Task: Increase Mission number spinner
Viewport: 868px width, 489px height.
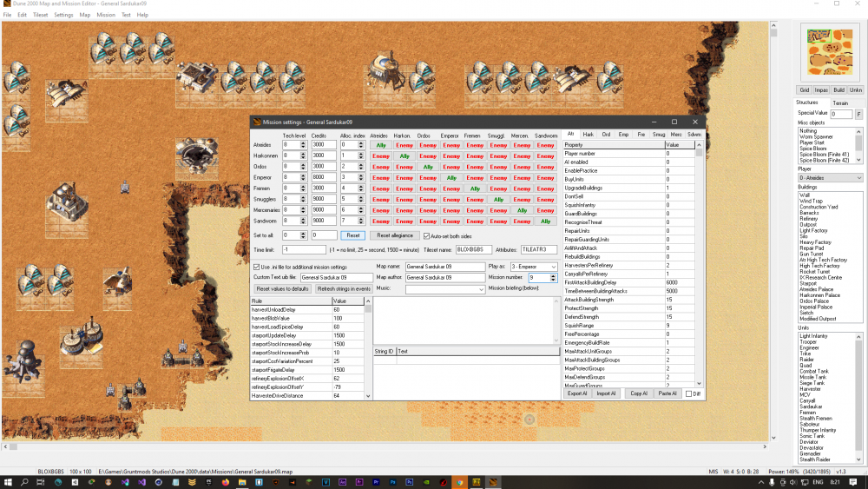Action: [553, 275]
